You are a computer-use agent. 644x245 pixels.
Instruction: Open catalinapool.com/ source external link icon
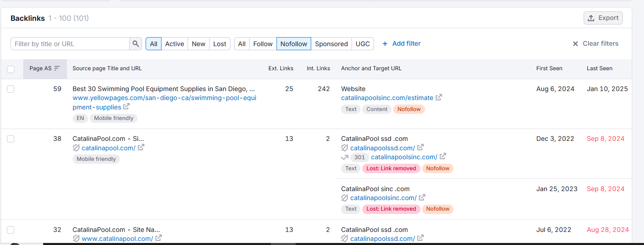point(141,147)
